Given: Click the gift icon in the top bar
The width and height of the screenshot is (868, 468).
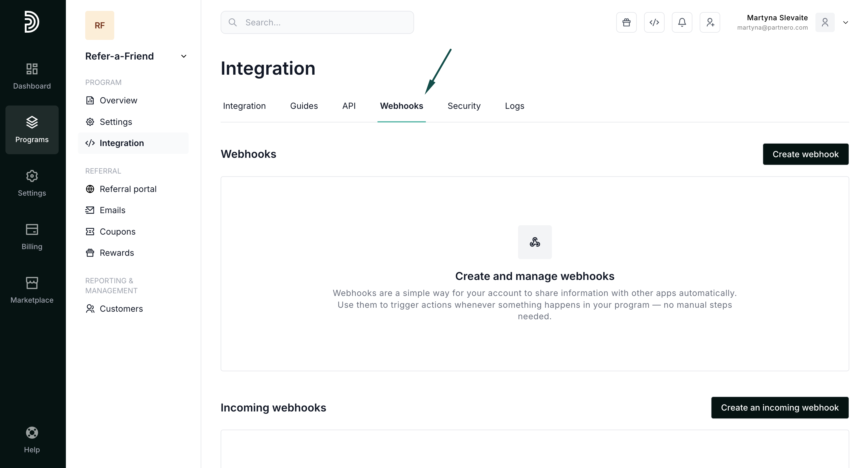Looking at the screenshot, I should (626, 22).
